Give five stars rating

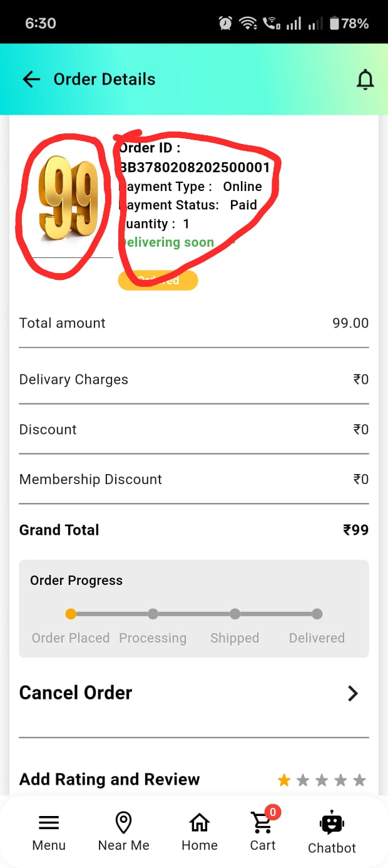359,780
